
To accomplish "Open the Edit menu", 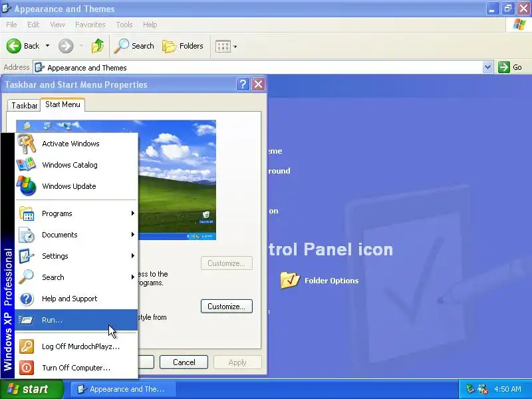I will point(33,25).
